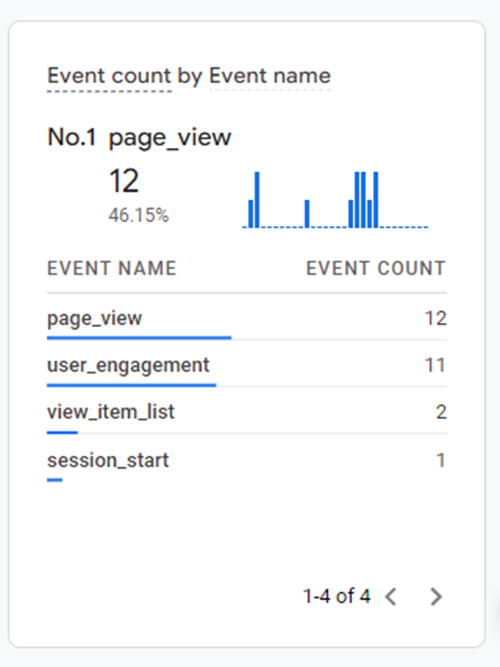Click the EVENT COUNT column header
This screenshot has height=667, width=500.
click(x=376, y=268)
